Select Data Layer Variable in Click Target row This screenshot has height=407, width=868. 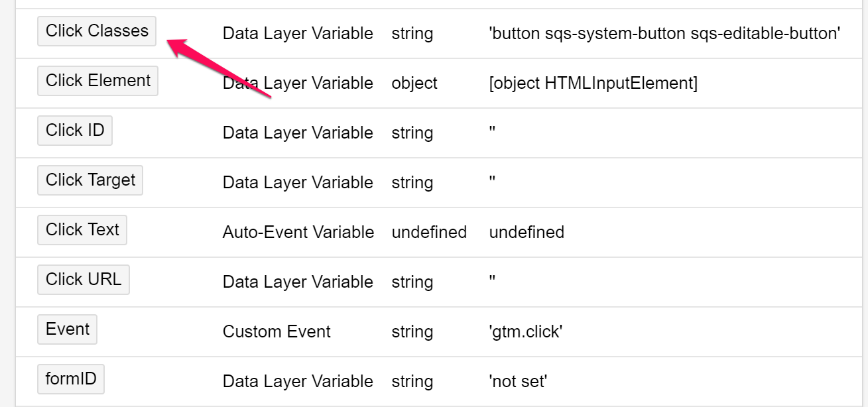[x=298, y=182]
